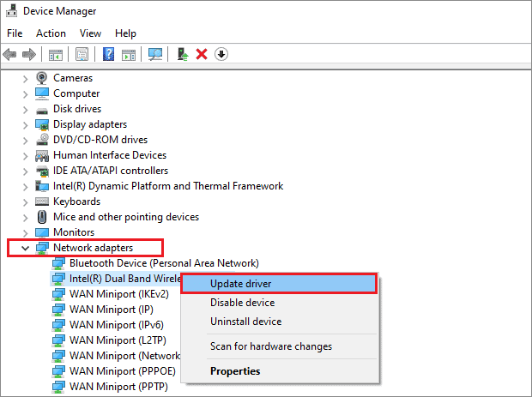The width and height of the screenshot is (532, 397).
Task: Open the Help menu
Action: pyautogui.click(x=125, y=33)
